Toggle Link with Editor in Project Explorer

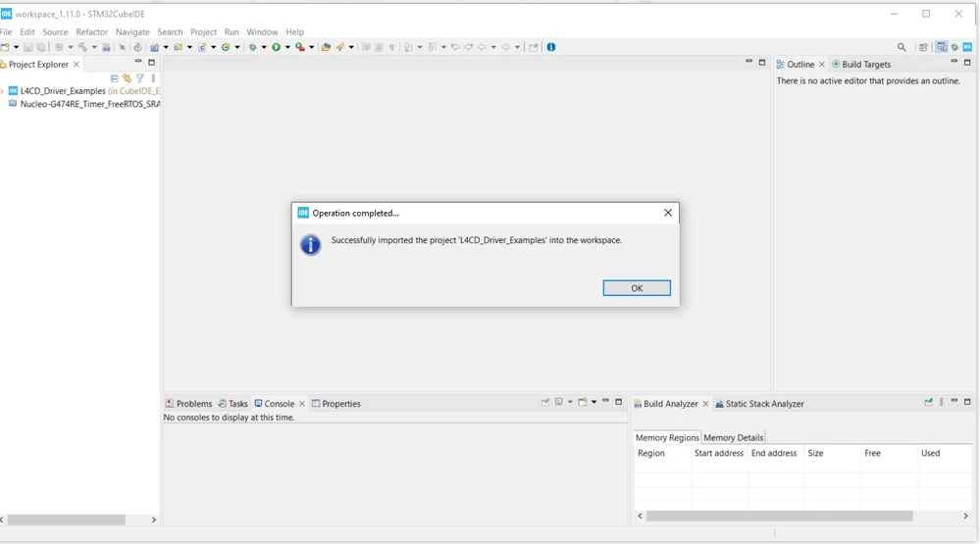click(x=127, y=78)
